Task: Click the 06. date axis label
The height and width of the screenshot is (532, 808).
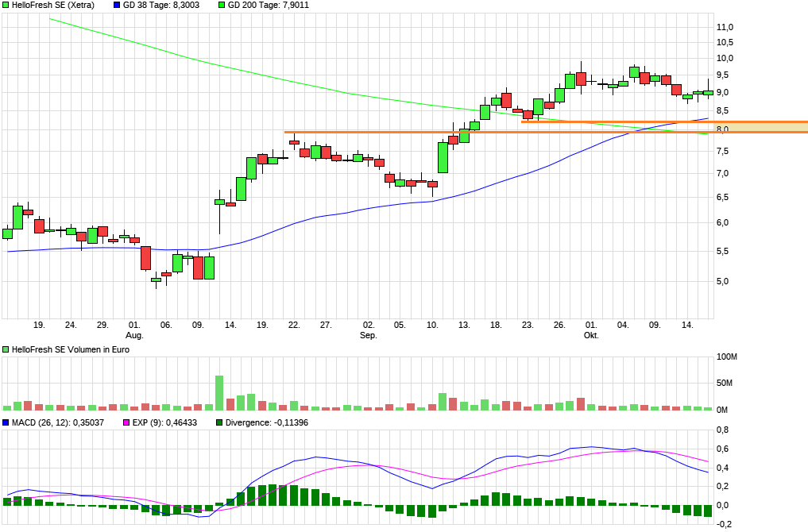Action: [166, 326]
